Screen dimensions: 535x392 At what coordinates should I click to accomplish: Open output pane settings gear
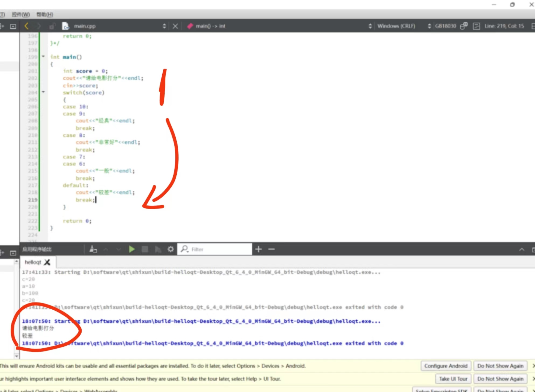coord(171,249)
